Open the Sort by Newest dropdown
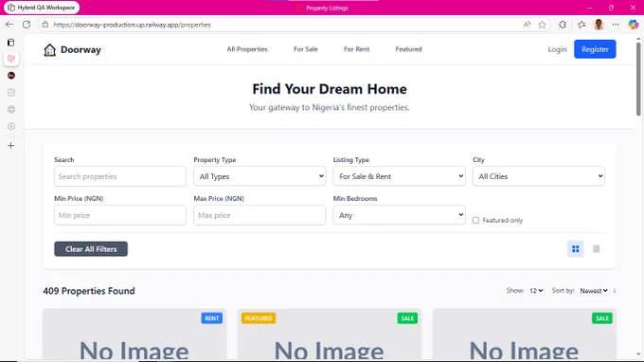644x362 pixels. pos(594,291)
